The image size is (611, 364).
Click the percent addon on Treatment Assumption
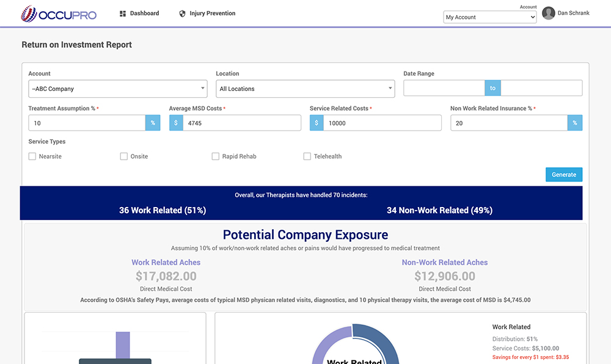[x=153, y=123]
